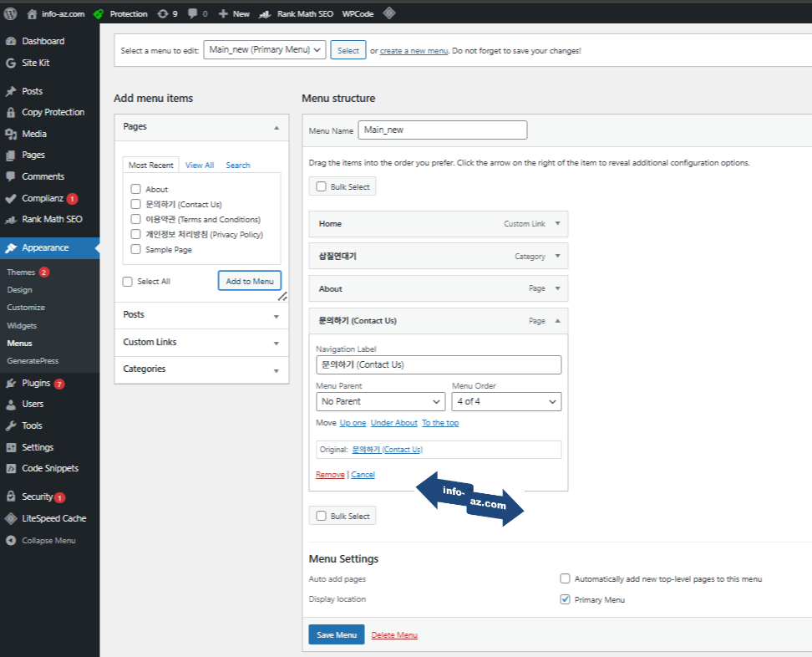Click the WordPress logo in admin bar
Image resolution: width=812 pixels, height=657 pixels.
(10, 13)
